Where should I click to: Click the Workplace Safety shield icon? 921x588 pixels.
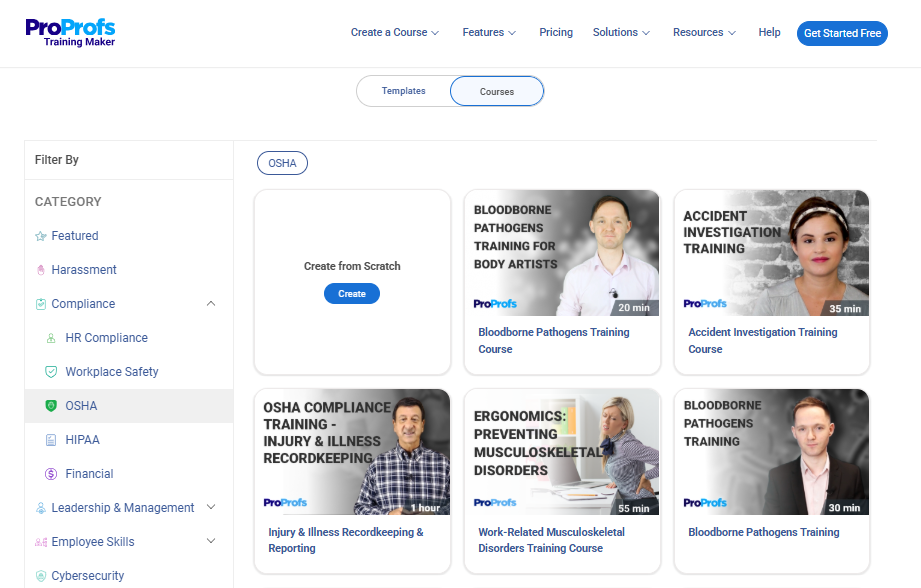[x=51, y=372]
